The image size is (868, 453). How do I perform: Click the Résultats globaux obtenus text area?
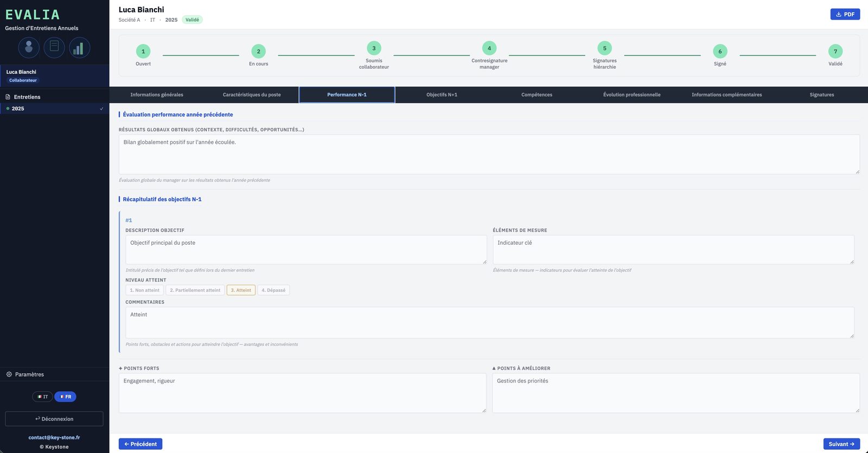click(489, 155)
